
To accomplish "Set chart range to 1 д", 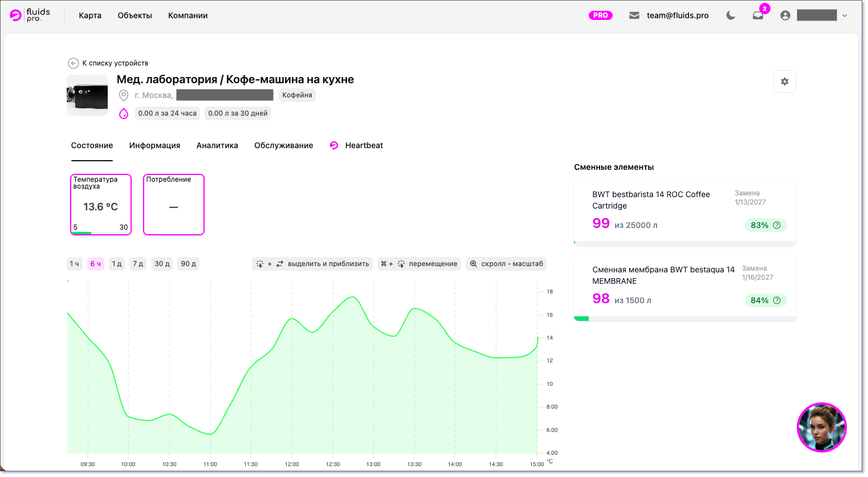I will click(117, 264).
